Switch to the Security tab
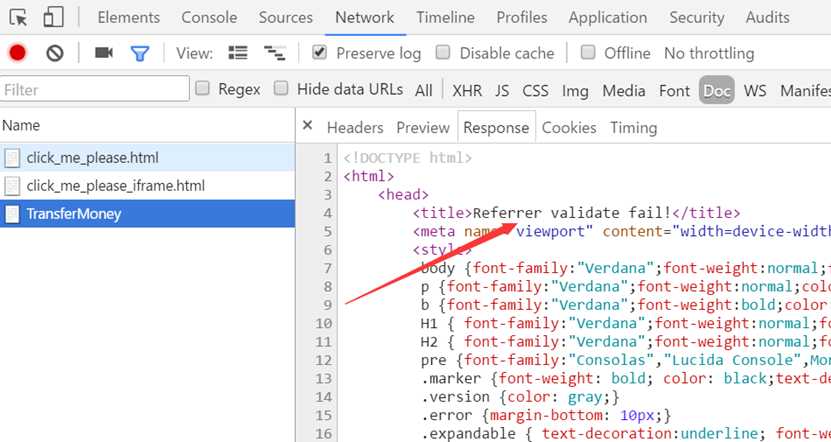Image resolution: width=831 pixels, height=442 pixels. pos(696,17)
